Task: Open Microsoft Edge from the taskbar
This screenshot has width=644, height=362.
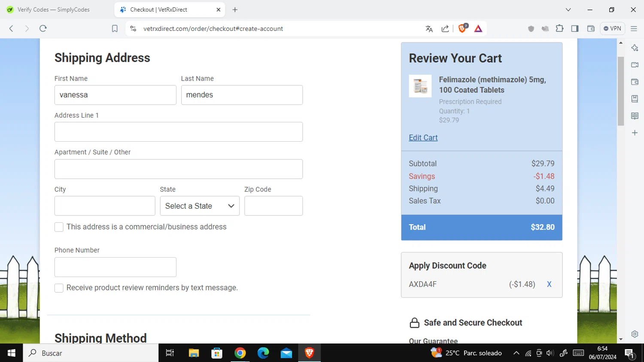Action: pyautogui.click(x=263, y=353)
